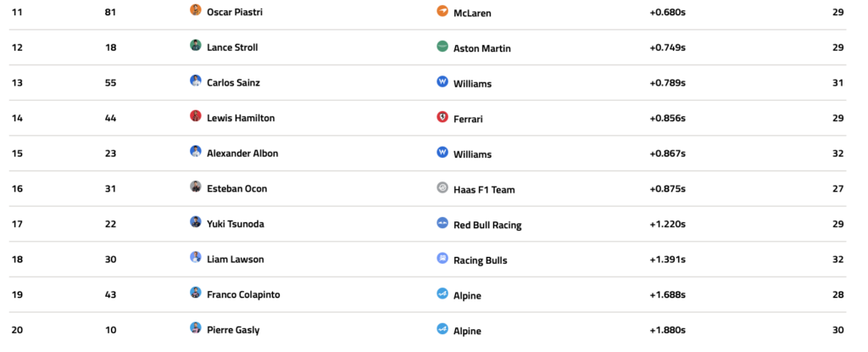
Task: Click Yuki Tsunoda's driver avatar
Action: (x=196, y=222)
